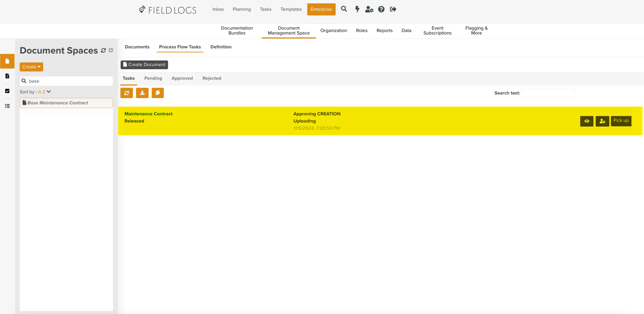Switch to the Pending tab

pyautogui.click(x=153, y=78)
